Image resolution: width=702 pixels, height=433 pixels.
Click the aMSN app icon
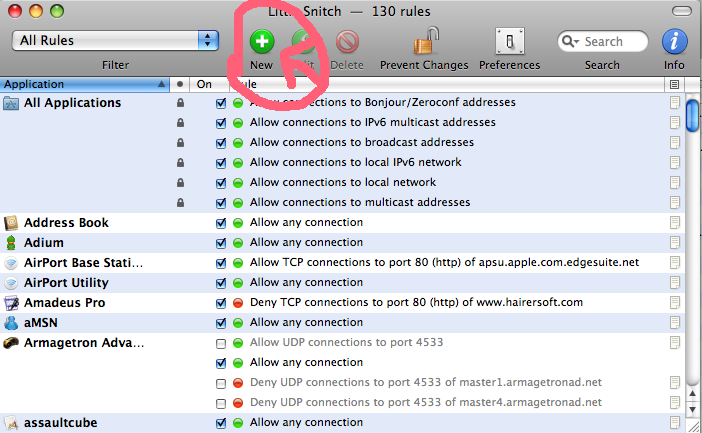point(11,323)
